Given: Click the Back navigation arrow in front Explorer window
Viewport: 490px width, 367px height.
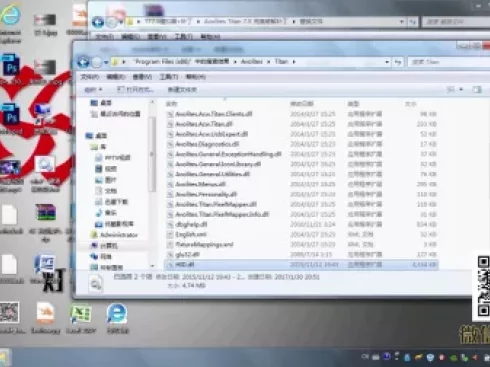Looking at the screenshot, I should point(83,62).
